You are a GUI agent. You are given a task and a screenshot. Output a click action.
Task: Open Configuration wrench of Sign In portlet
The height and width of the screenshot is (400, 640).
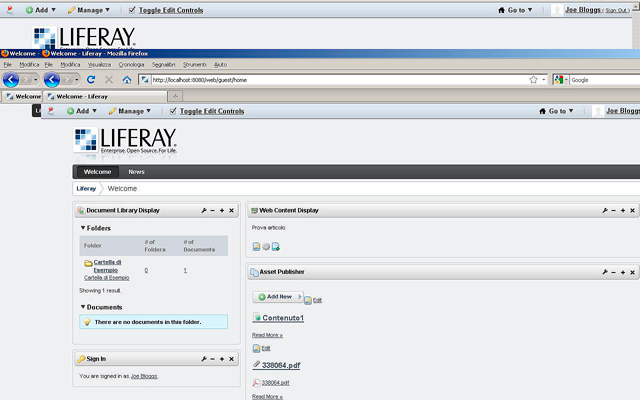tap(204, 359)
